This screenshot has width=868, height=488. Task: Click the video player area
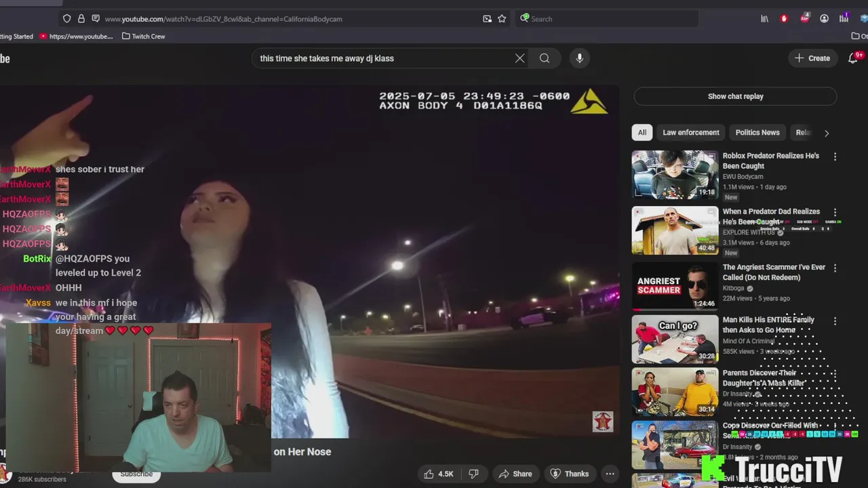click(x=309, y=262)
